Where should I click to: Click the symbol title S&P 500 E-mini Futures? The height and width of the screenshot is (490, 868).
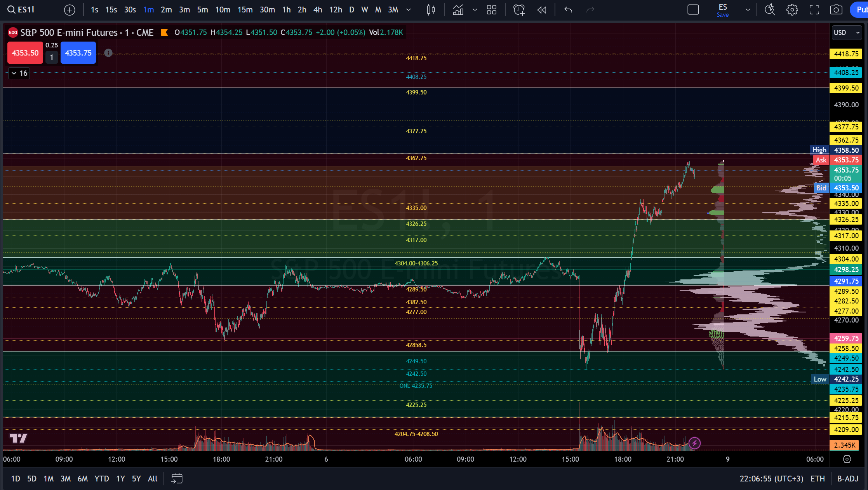69,33
